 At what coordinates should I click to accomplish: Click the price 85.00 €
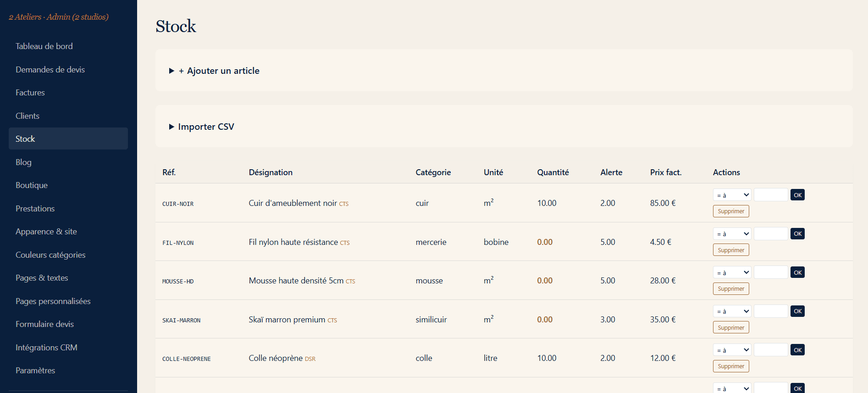click(x=663, y=203)
